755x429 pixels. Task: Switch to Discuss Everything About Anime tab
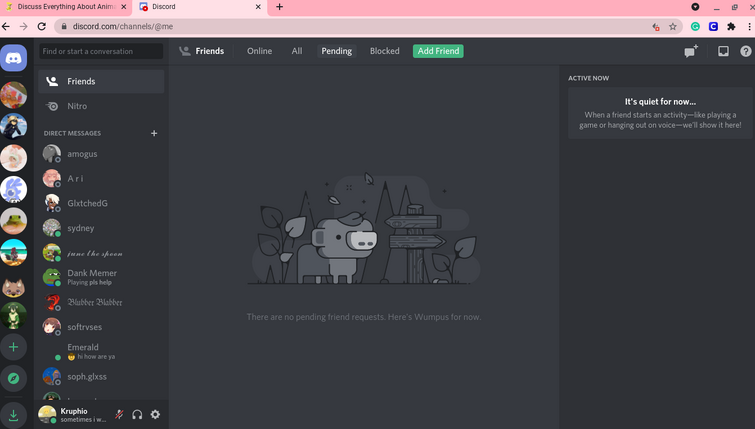pyautogui.click(x=66, y=7)
